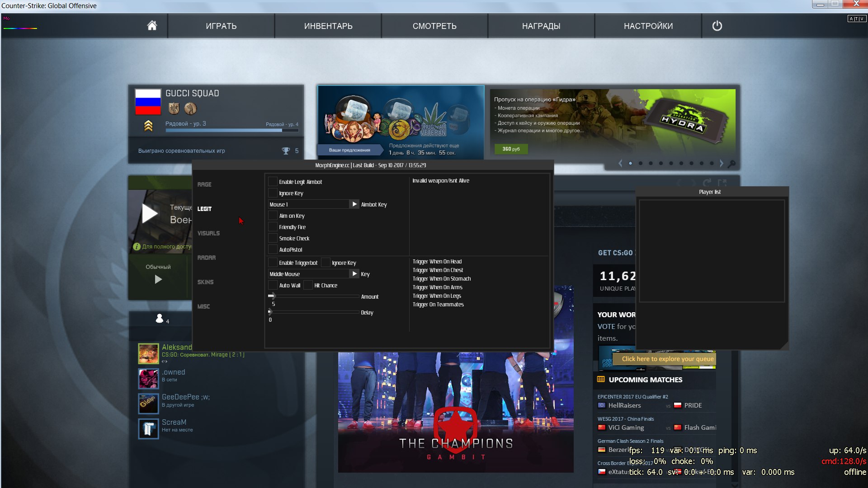Open the RADAR tab

click(207, 258)
